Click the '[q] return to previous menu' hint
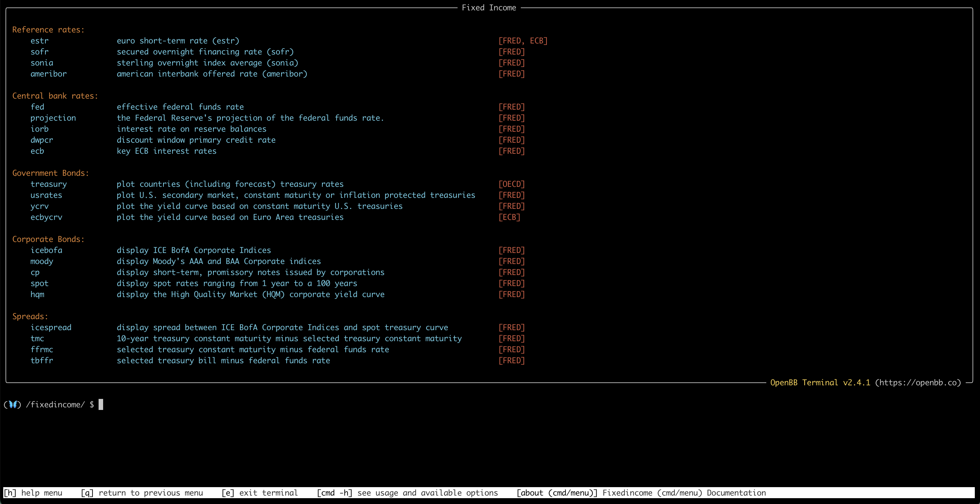 (142, 493)
